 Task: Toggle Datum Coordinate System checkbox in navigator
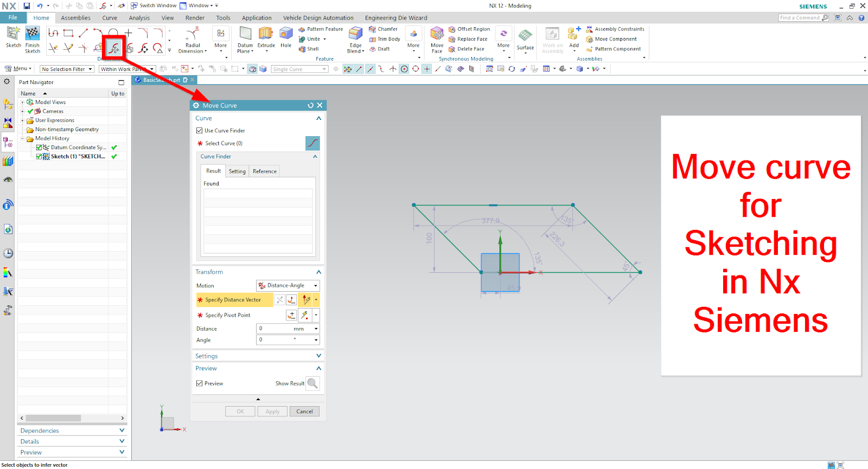[39, 147]
